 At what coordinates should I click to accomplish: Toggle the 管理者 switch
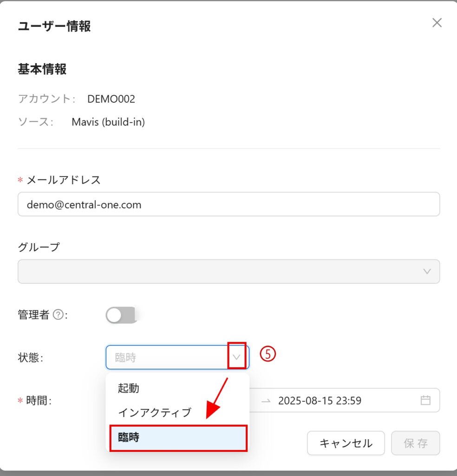pos(121,315)
